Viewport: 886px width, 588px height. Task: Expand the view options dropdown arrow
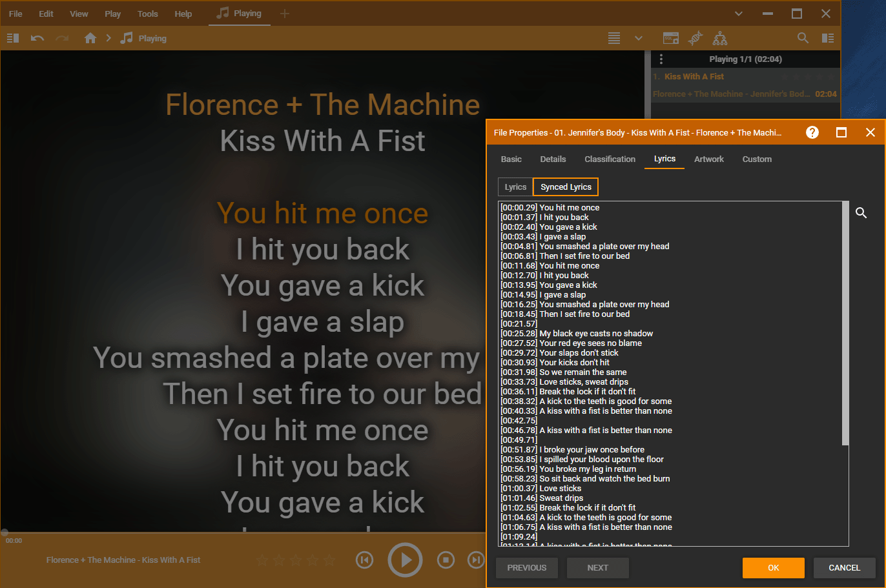coord(639,38)
